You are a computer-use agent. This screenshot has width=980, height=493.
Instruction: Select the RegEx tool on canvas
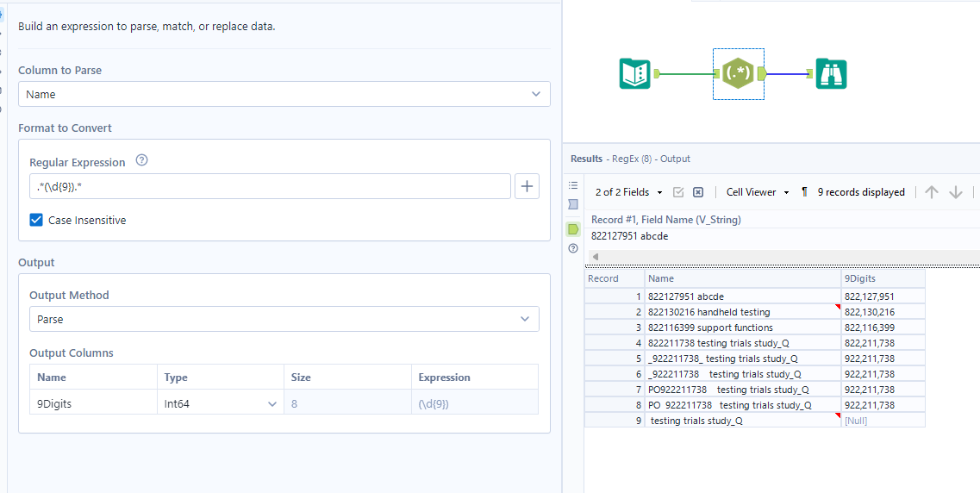(739, 74)
